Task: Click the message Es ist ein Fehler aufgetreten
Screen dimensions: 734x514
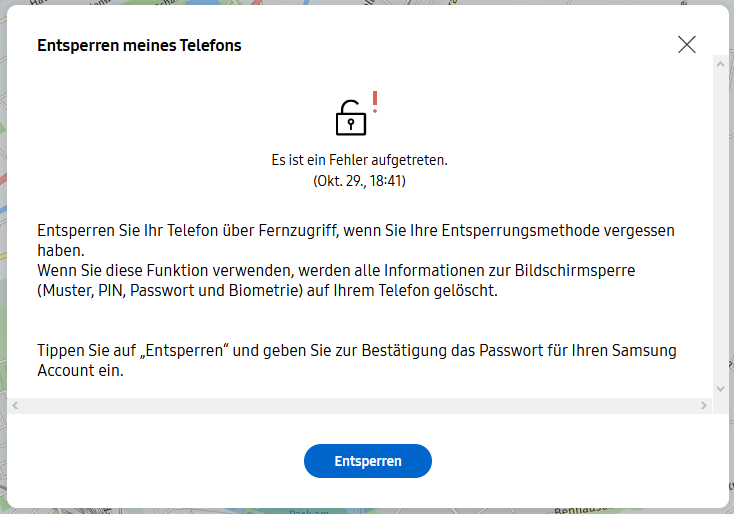Action: click(x=360, y=160)
